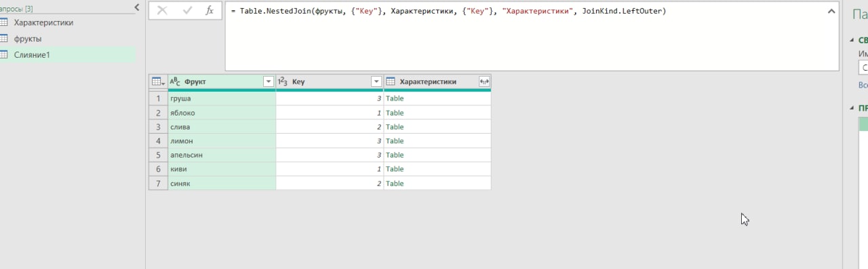Click the слива cell
The width and height of the screenshot is (868, 269).
[222, 127]
